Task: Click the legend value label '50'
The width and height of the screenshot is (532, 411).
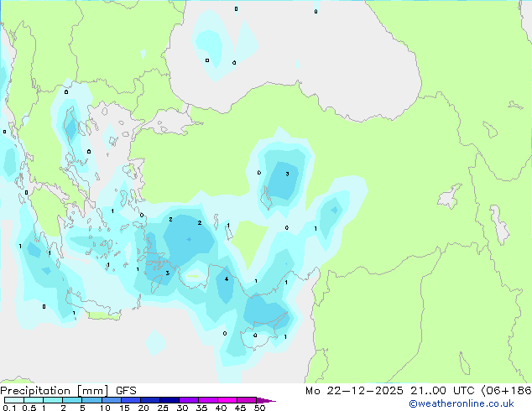Action: pos(259,408)
